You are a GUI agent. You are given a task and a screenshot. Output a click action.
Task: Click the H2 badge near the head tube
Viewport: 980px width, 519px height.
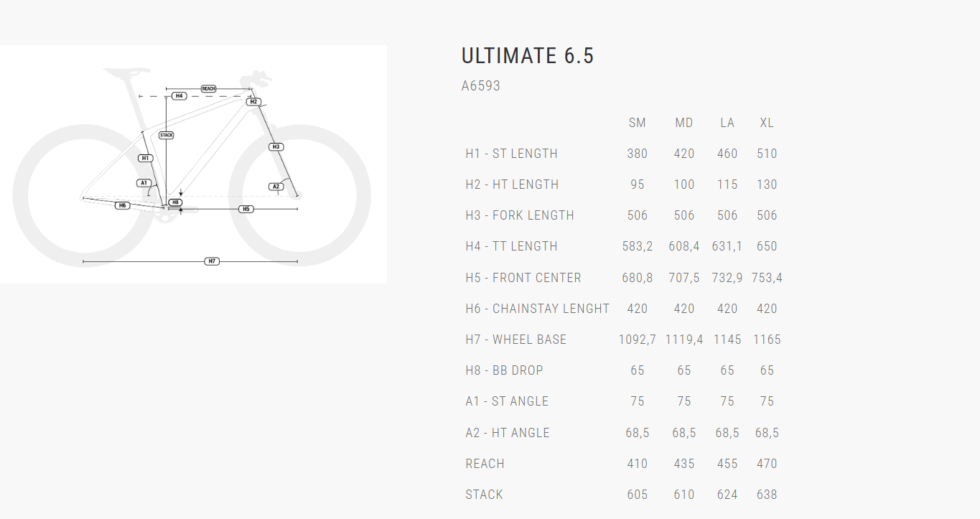253,102
